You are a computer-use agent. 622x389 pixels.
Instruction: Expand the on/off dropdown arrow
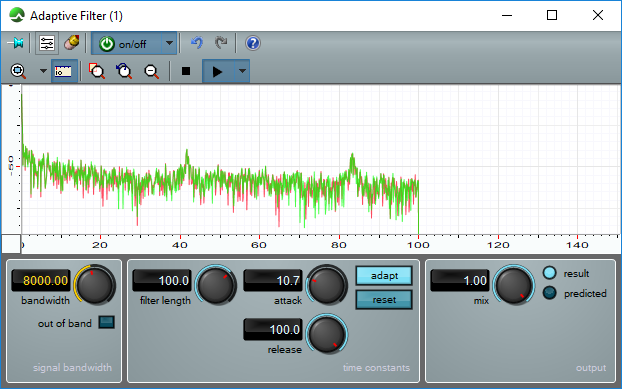point(169,43)
